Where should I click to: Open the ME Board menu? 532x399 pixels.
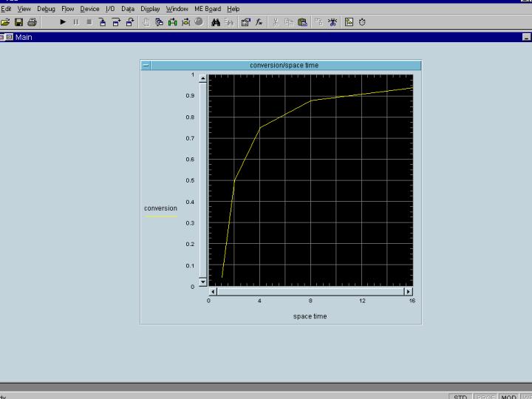208,9
